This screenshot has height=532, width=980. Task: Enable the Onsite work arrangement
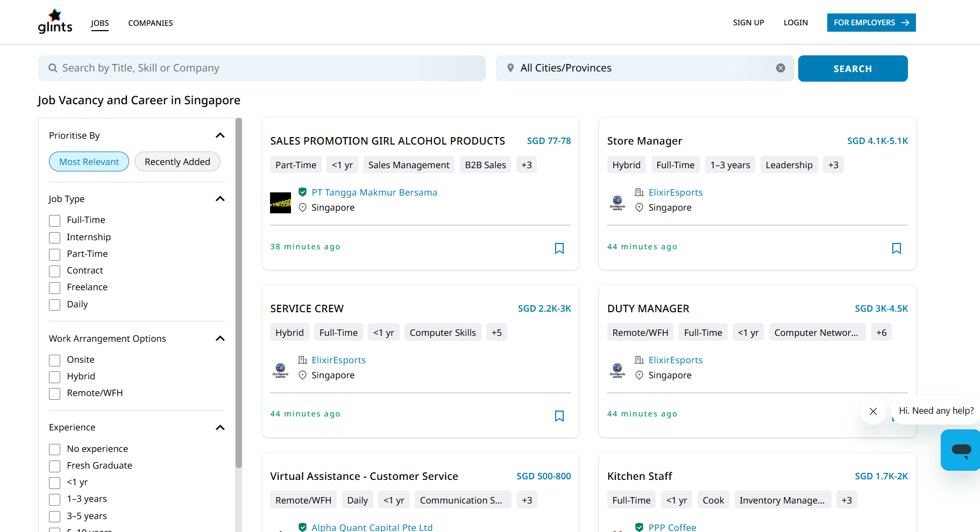coord(54,360)
